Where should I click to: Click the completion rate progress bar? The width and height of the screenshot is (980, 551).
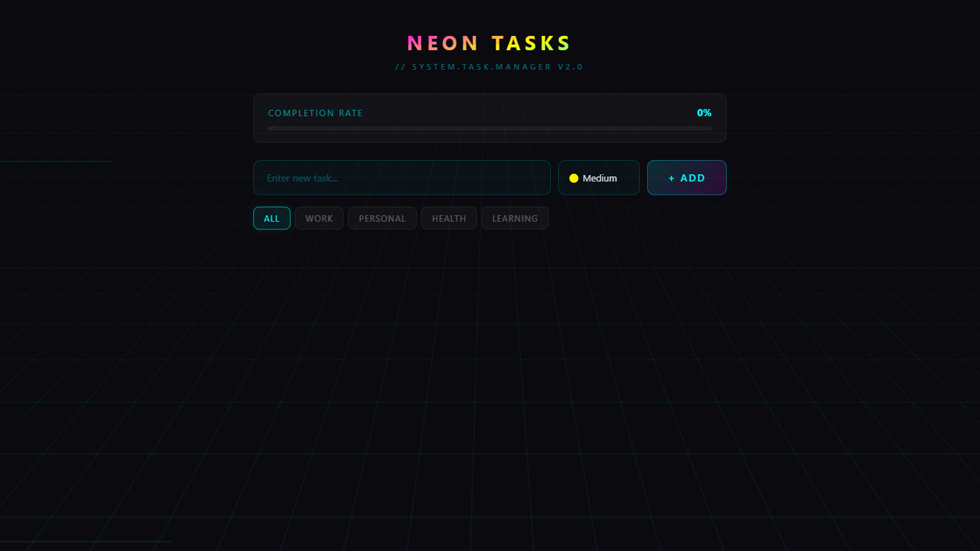point(490,128)
